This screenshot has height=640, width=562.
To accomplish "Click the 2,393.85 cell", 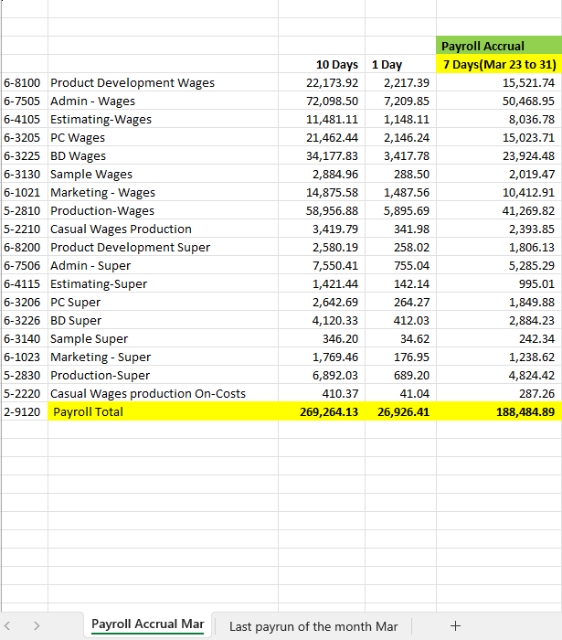I will point(499,229).
